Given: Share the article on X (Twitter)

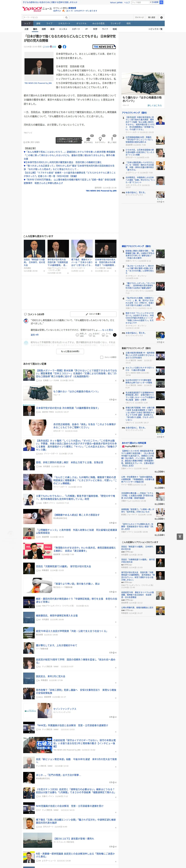Looking at the screenshot, I should pyautogui.click(x=60, y=47).
